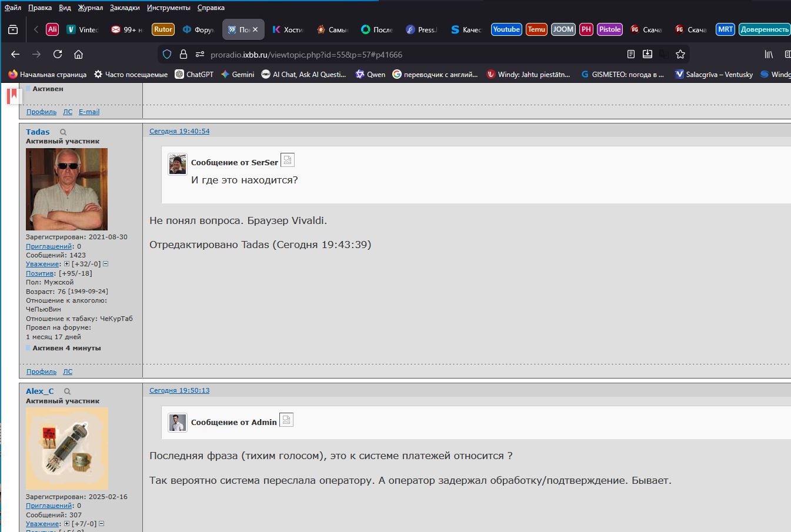Switch to the JOOM tab
The image size is (791, 532).
563,29
